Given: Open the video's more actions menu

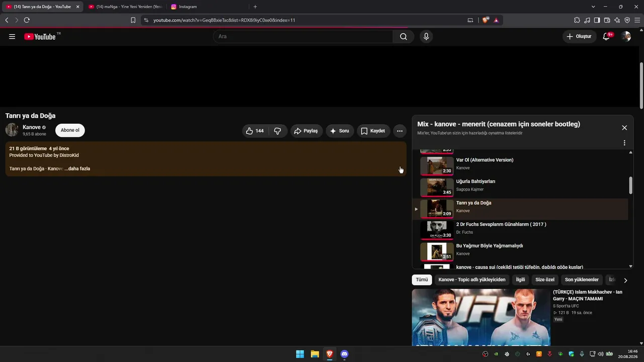Looking at the screenshot, I should coord(399,131).
